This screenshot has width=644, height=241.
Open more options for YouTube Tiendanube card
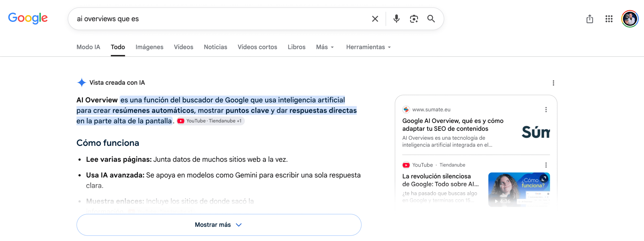pos(546,165)
